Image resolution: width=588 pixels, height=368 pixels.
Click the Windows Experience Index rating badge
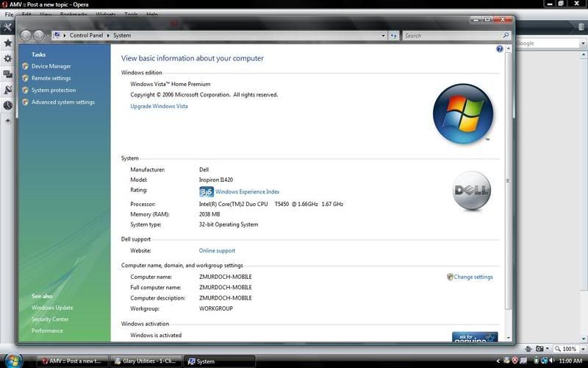point(207,191)
